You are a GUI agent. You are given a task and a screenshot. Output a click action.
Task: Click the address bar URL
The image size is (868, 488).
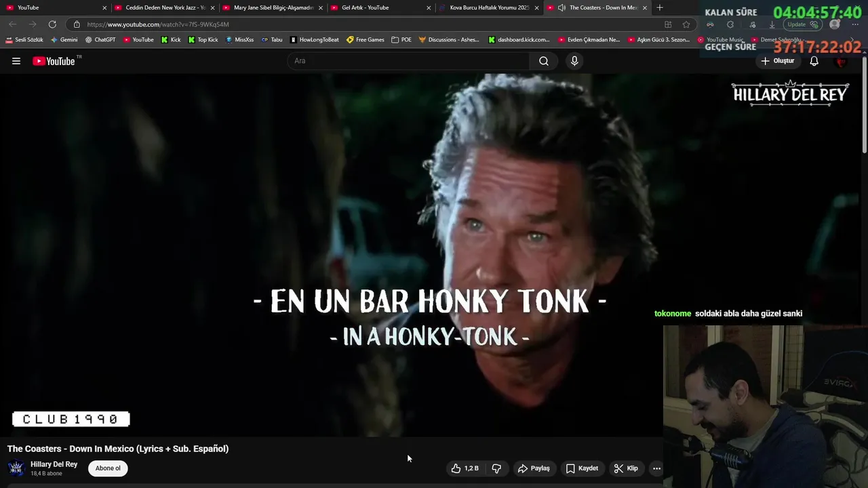tap(158, 24)
